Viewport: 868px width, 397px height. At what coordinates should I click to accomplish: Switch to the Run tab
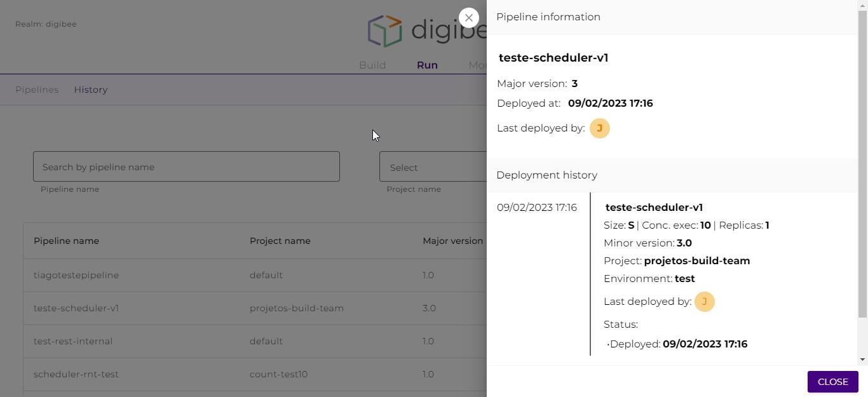tap(427, 65)
